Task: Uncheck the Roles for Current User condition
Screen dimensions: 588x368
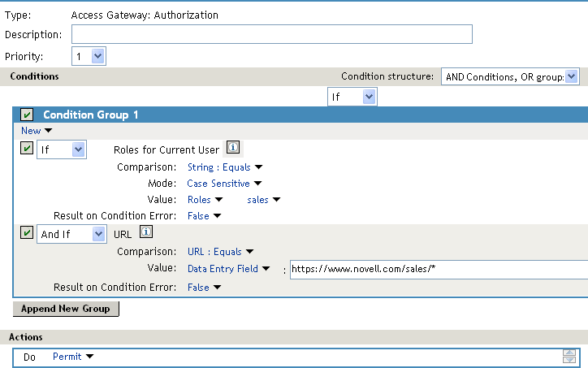Action: coord(27,148)
